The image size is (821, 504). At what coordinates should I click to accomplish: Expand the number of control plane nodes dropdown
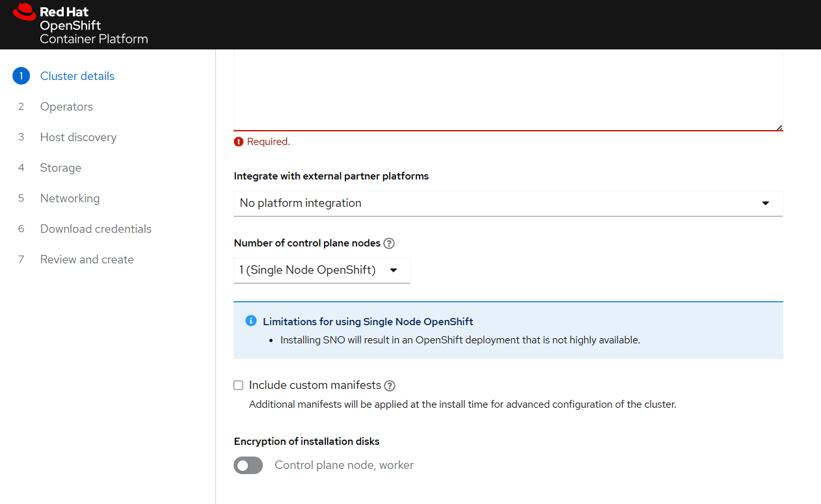(321, 270)
